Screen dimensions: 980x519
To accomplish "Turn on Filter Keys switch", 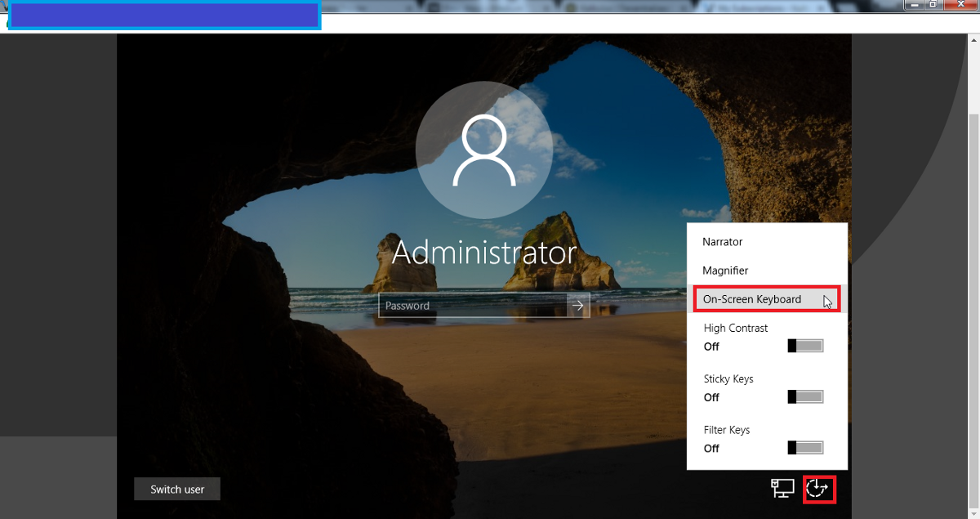I will [805, 448].
